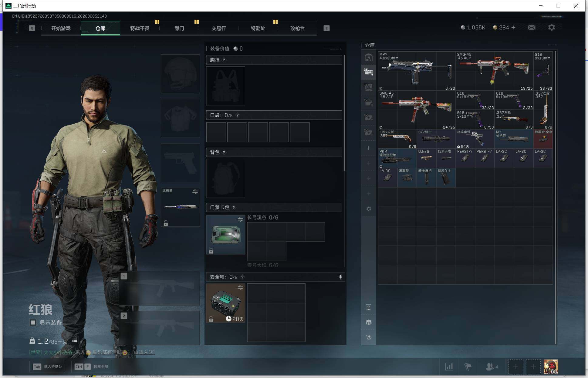Click the empty helmet equipment slot
588x378 pixels.
tap(180, 74)
